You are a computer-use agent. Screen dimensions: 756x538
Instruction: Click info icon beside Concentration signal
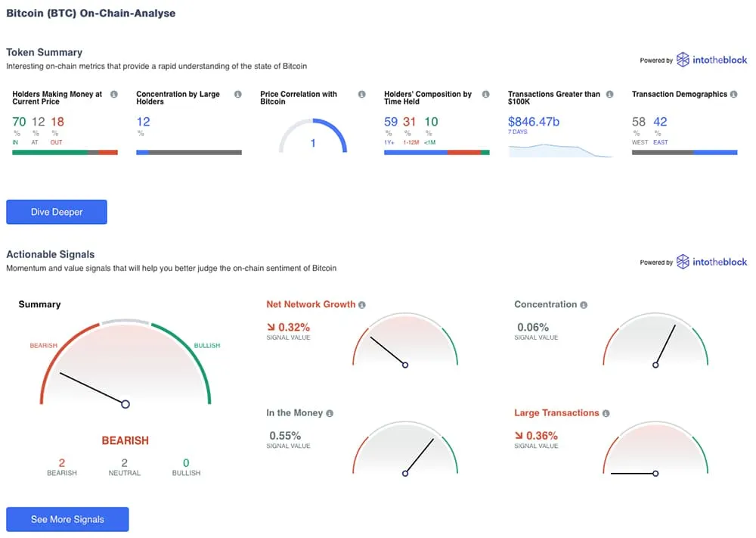(584, 305)
